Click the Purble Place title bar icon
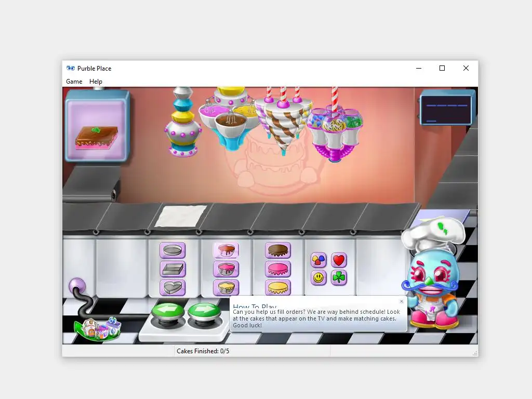 [71, 68]
